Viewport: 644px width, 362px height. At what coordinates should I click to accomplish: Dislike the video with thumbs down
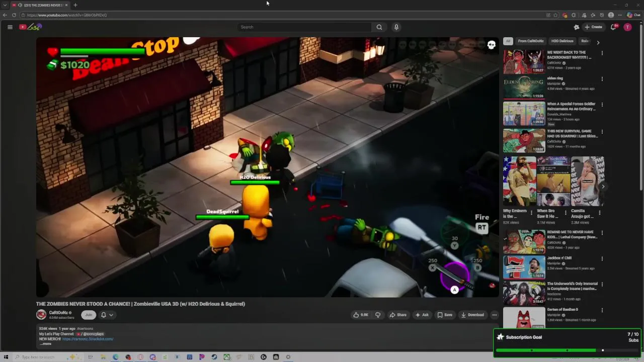(x=378, y=315)
